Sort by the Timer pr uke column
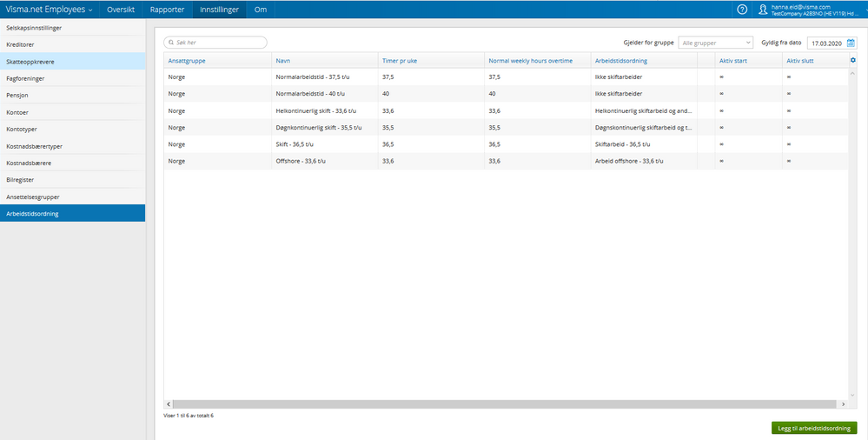 pyautogui.click(x=400, y=60)
